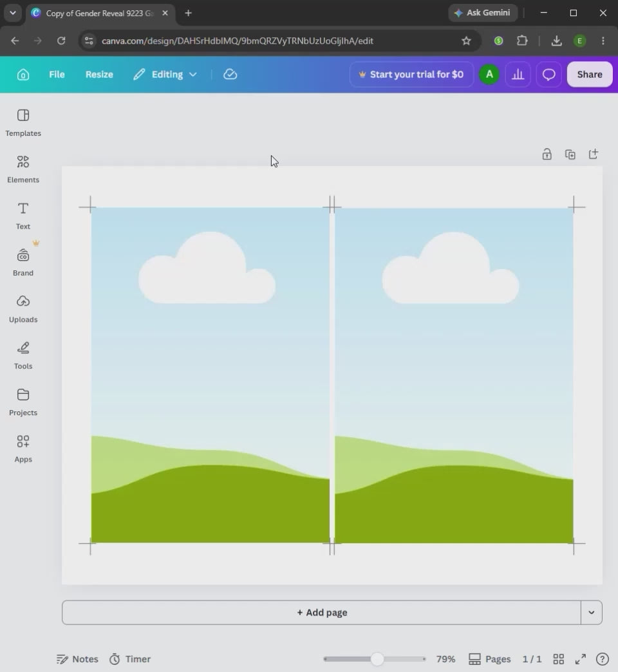
Task: Open Chrome downloads icon
Action: (x=556, y=41)
